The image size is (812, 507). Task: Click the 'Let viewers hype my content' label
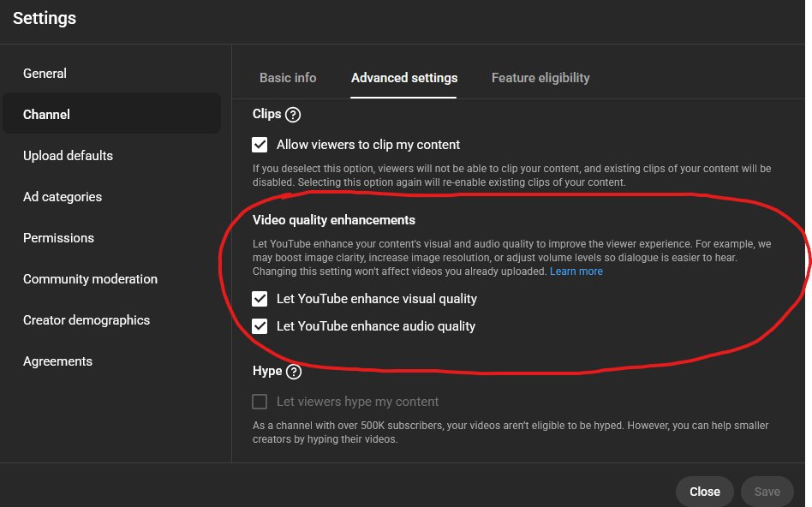(x=357, y=402)
